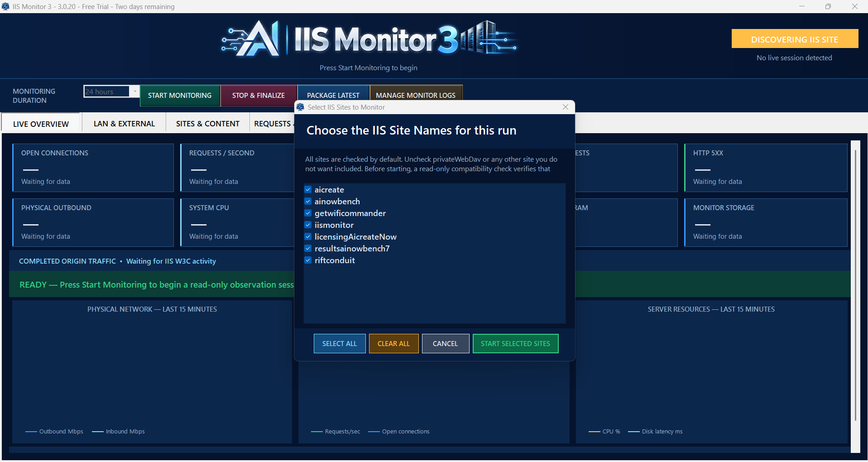
Task: Switch to the LIVE OVERVIEW tab
Action: [x=41, y=124]
